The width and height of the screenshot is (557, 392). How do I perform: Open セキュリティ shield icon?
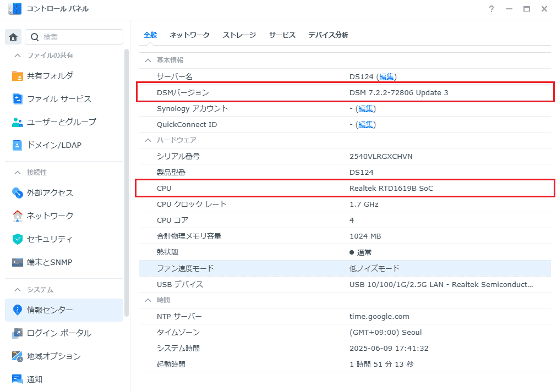(18, 239)
